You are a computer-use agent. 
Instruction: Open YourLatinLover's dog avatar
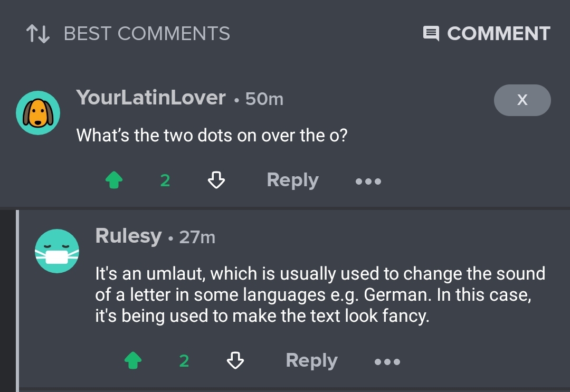pos(38,112)
